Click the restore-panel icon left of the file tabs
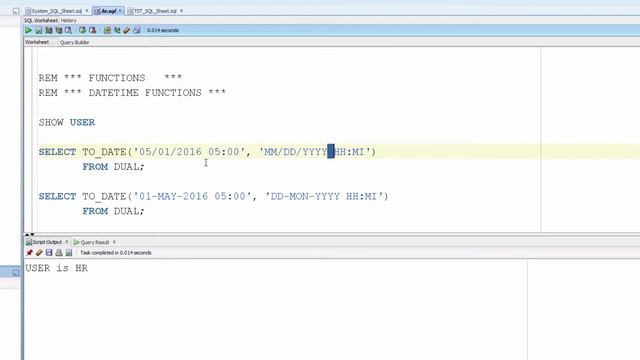640x360 pixels. click(x=16, y=11)
